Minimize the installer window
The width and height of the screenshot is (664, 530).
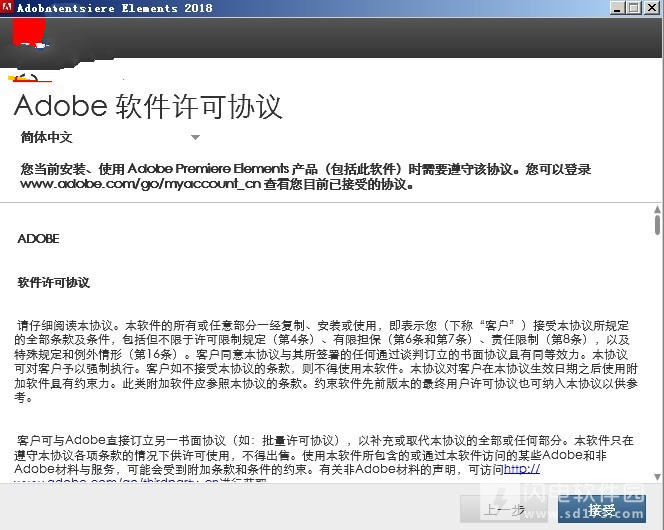pyautogui.click(x=617, y=8)
